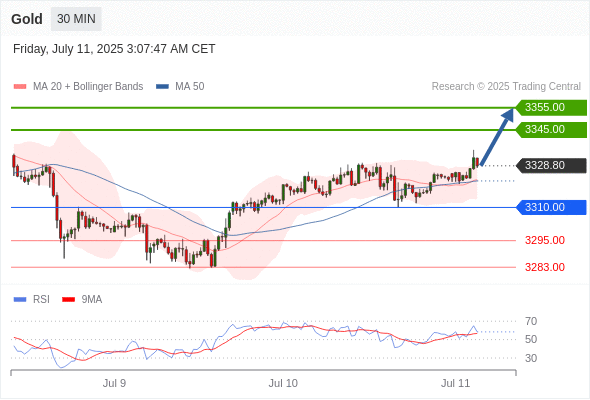
Task: Click the blue upward forecast arrow
Action: coord(497,137)
